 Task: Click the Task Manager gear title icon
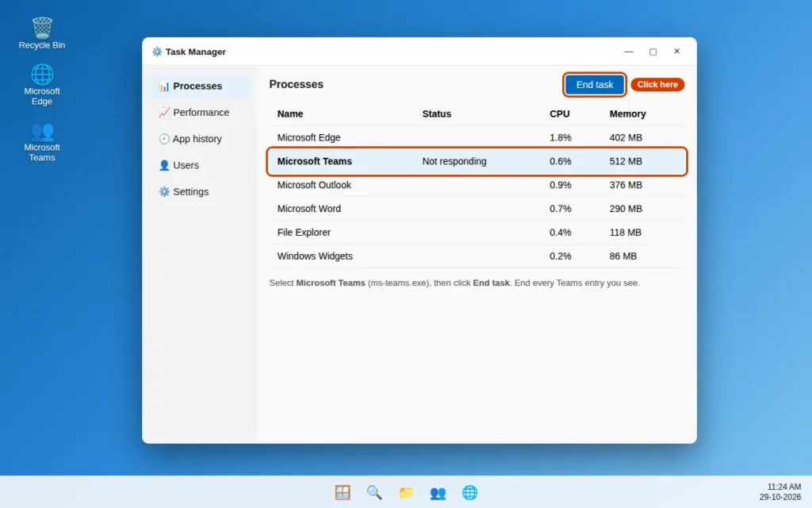point(157,52)
